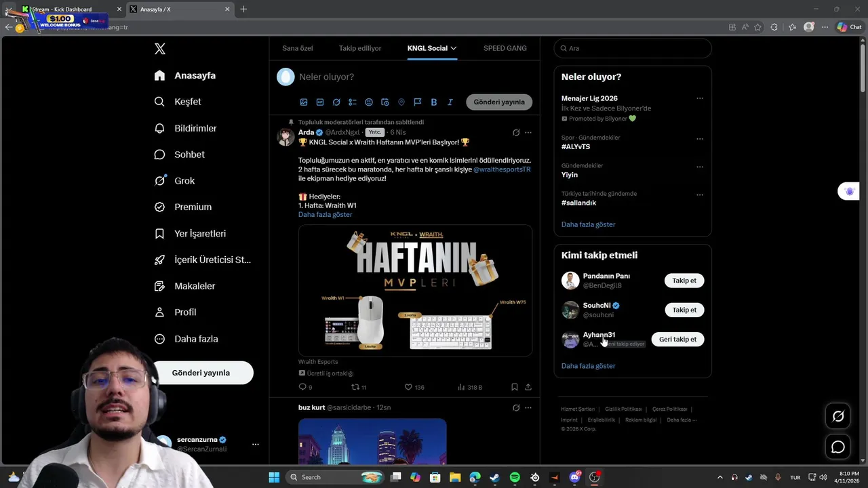Image resolution: width=868 pixels, height=488 pixels.
Task: Open more options for #sallandık trend
Action: 700,195
